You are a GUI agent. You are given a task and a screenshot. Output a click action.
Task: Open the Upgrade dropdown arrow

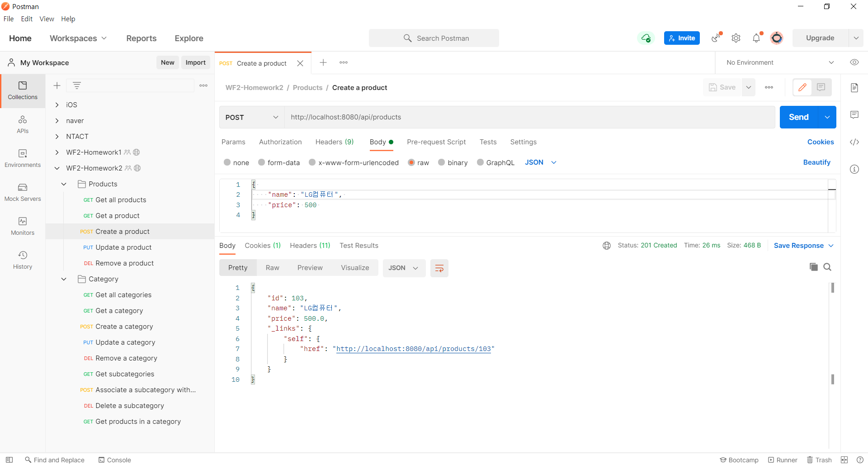point(856,38)
